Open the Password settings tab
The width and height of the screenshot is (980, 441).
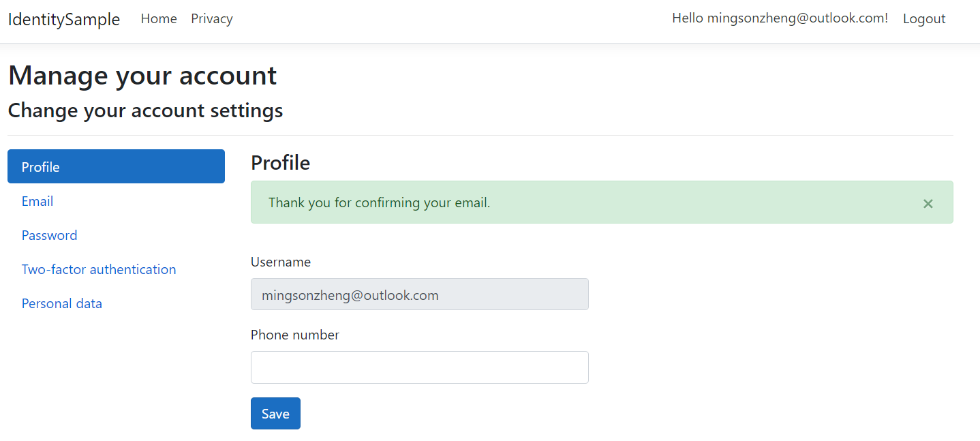click(x=49, y=235)
